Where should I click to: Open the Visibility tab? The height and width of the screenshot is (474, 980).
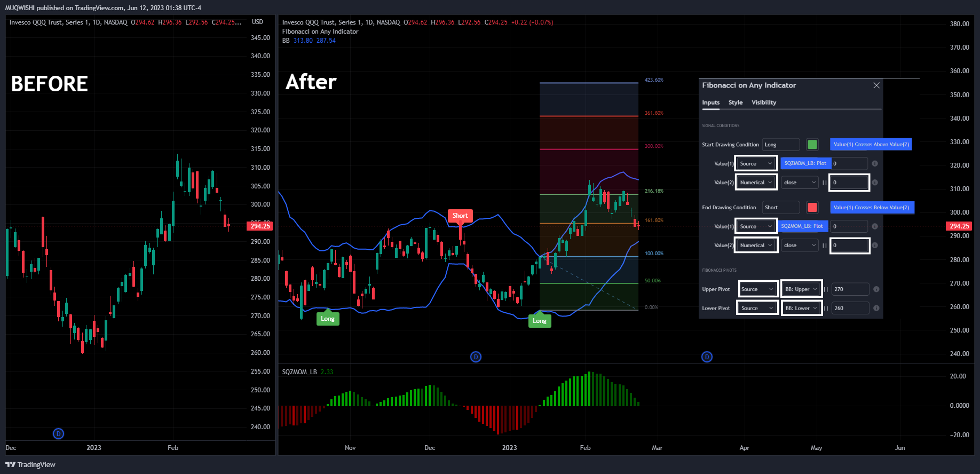tap(764, 102)
